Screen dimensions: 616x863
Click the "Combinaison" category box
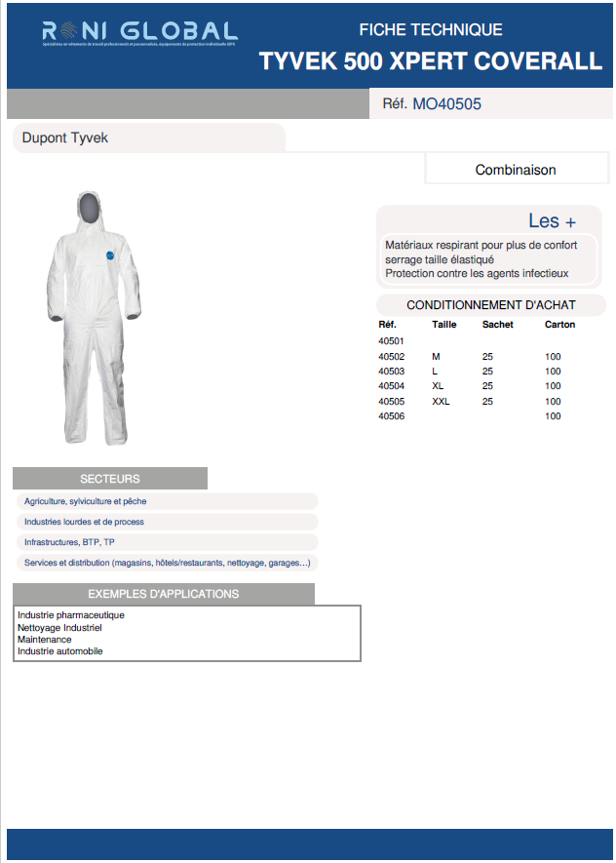tap(516, 170)
